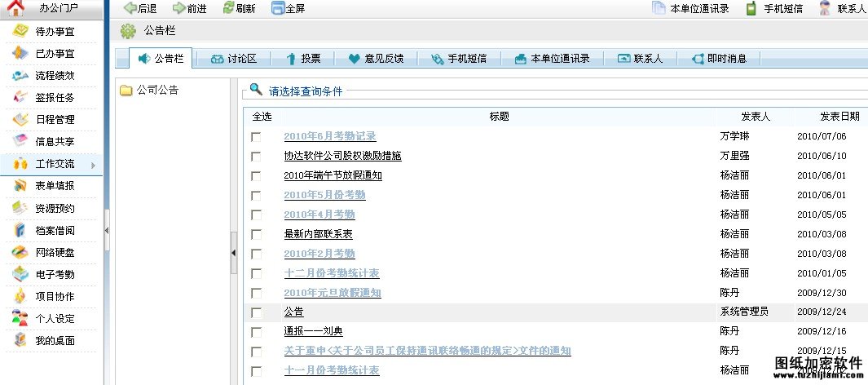Click the 信息共享 sidebar icon
868x385 pixels.
[20, 141]
